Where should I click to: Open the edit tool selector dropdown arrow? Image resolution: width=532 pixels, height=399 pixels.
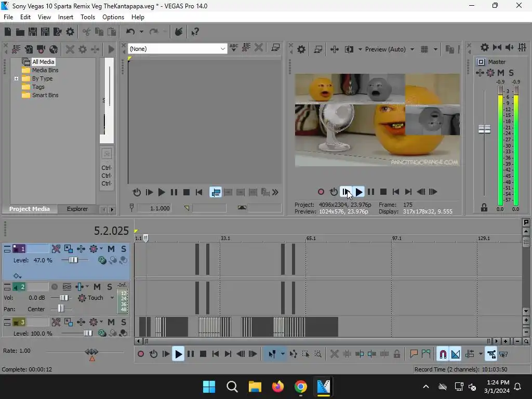point(283,354)
